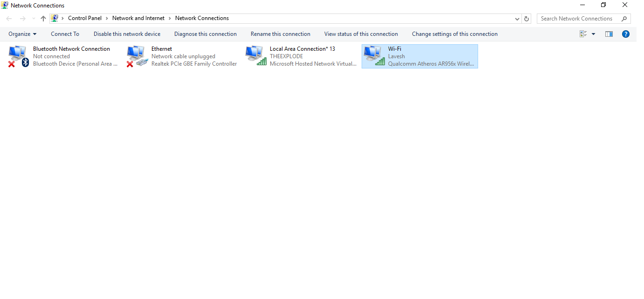The width and height of the screenshot is (644, 299).
Task: Navigate to Network and Internet breadcrumb
Action: coord(138,18)
